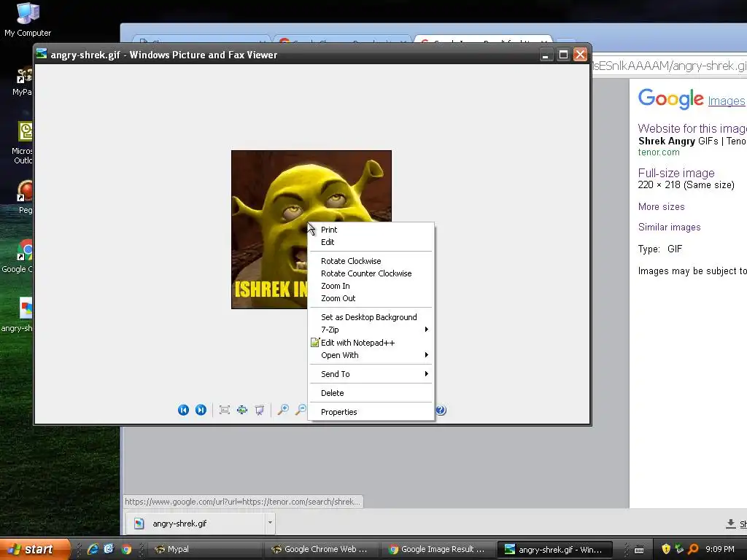Launch Internet Explorer from quick launch
Image resolution: width=747 pixels, height=560 pixels.
pyautogui.click(x=93, y=549)
